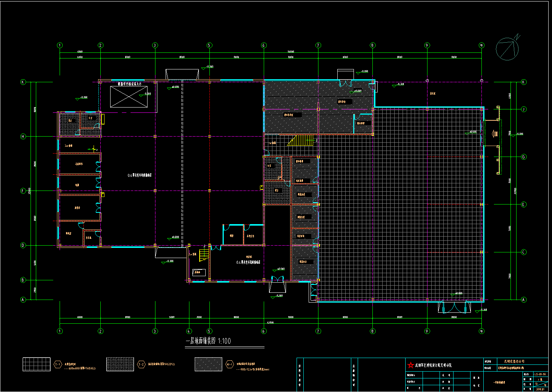Image resolution: width=552 pixels, height=392 pixels.
Task: Click grid axis bubble C
Action: pyautogui.click(x=524, y=252)
